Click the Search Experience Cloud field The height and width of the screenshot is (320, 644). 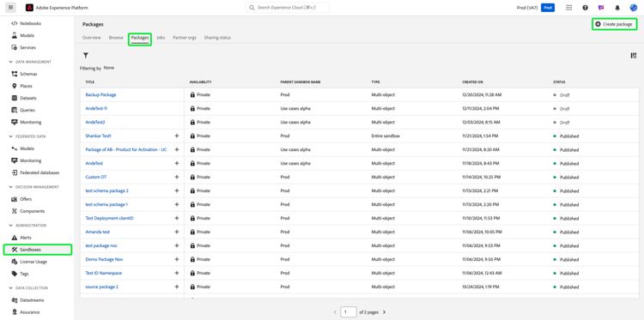(287, 8)
